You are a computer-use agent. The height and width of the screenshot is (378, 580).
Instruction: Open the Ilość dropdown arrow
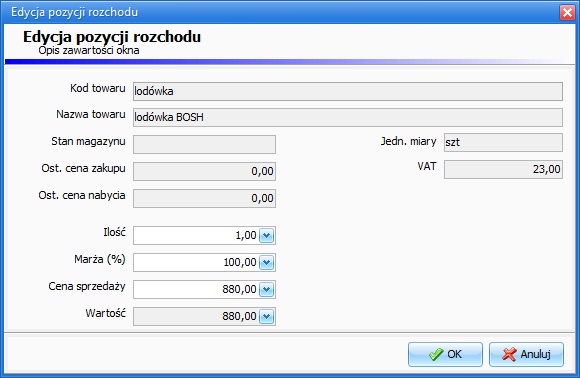[x=266, y=235]
